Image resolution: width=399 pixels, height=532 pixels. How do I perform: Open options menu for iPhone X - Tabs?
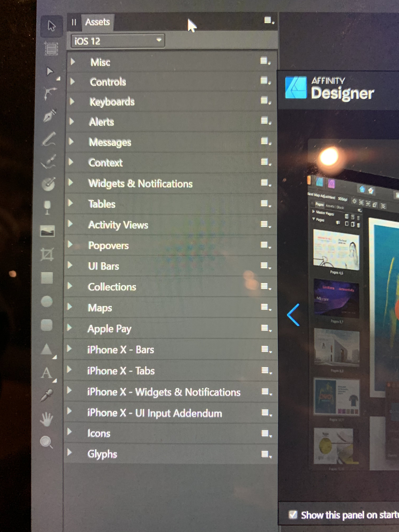click(x=267, y=371)
